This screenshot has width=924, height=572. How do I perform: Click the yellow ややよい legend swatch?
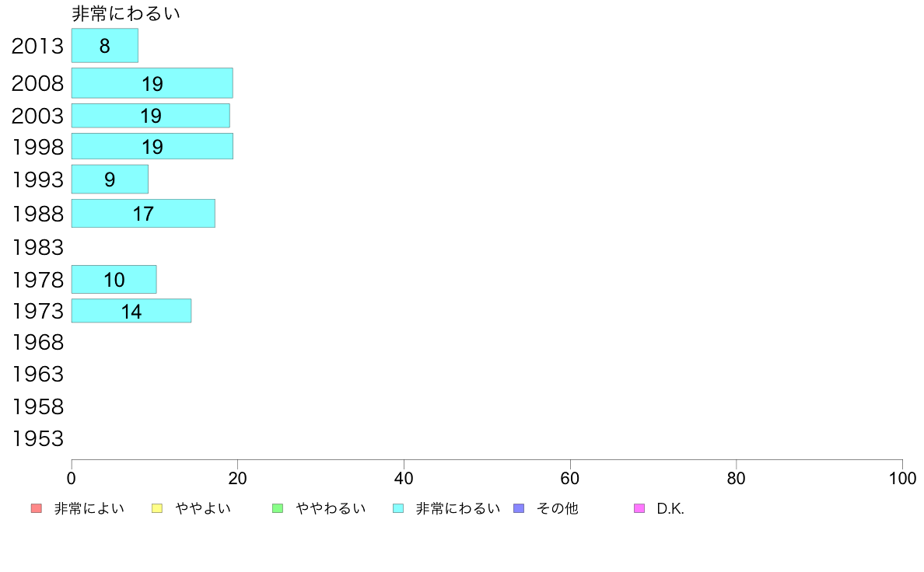click(157, 508)
